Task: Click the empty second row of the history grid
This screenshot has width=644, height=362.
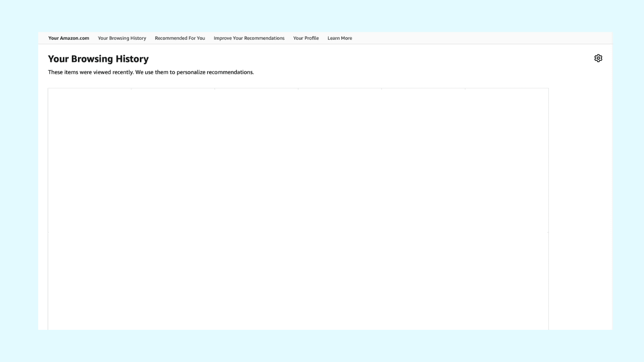Action: pyautogui.click(x=298, y=281)
